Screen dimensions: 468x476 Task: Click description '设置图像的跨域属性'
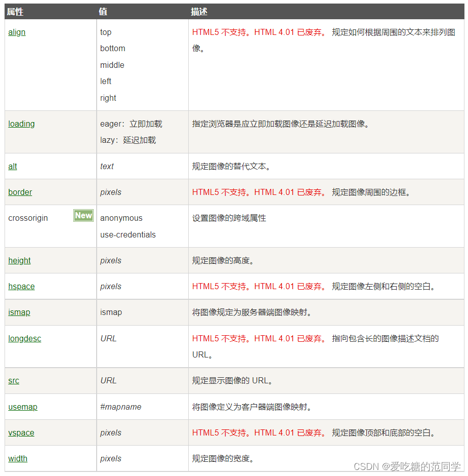coord(229,218)
